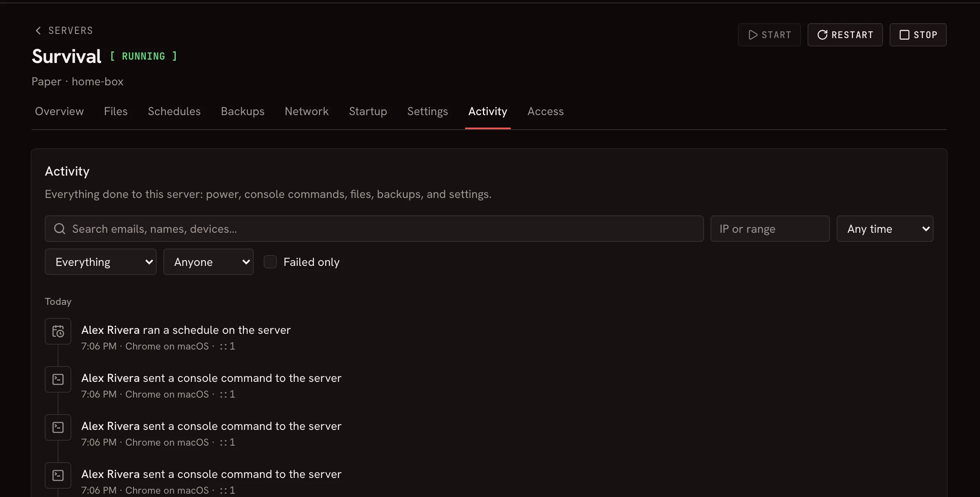Click the magnifier icon in the search box
The height and width of the screenshot is (497, 980).
60,229
